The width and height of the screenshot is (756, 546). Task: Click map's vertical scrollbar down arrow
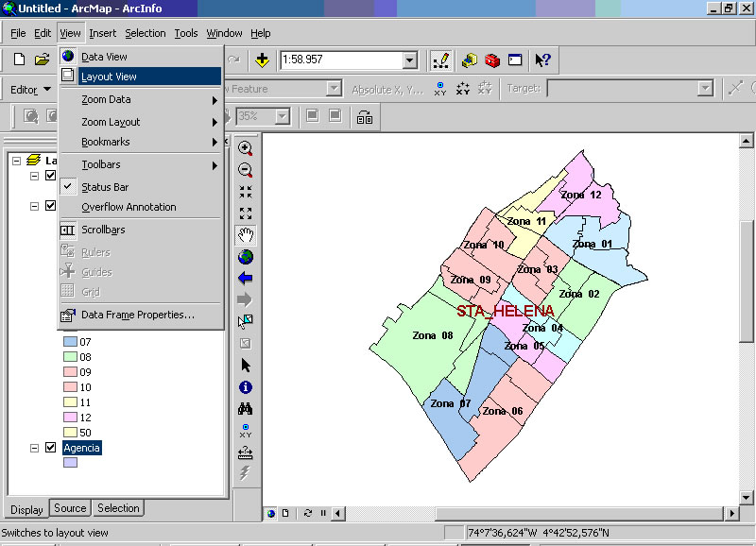click(x=746, y=498)
